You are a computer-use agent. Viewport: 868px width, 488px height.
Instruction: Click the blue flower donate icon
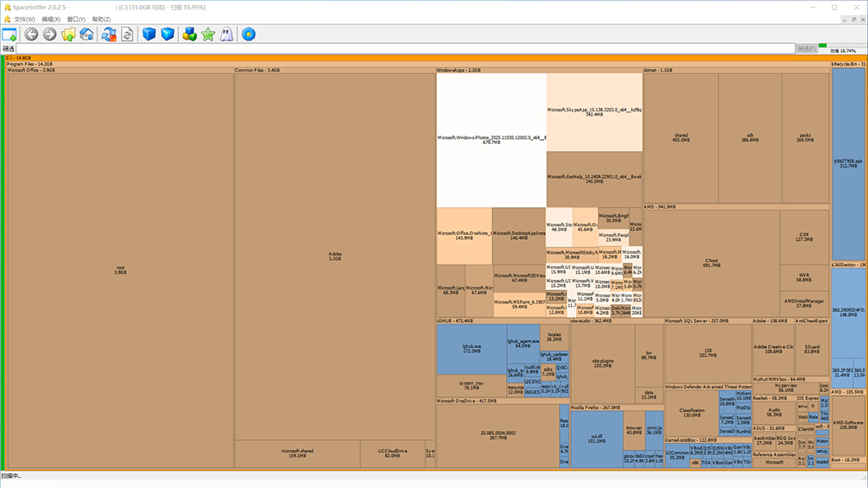(x=249, y=34)
